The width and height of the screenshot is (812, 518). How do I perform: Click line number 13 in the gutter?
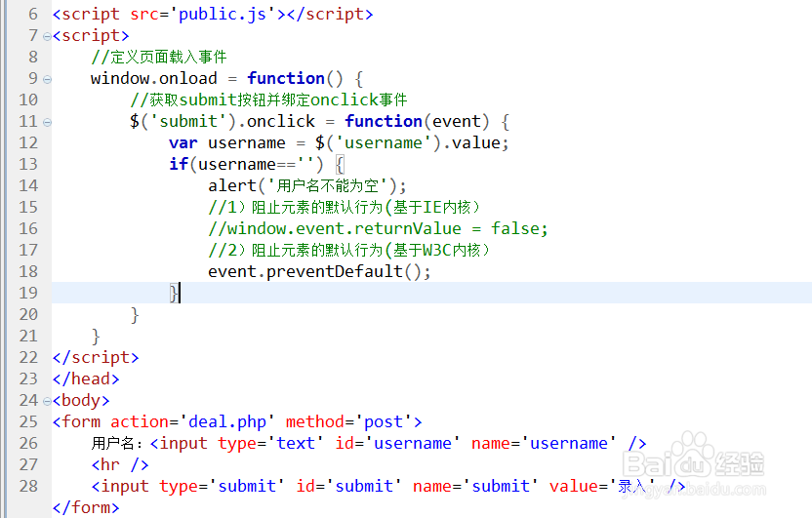(x=28, y=164)
